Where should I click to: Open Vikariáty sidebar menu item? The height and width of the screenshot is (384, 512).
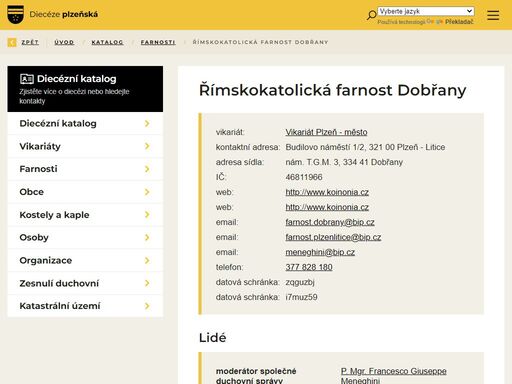point(85,146)
